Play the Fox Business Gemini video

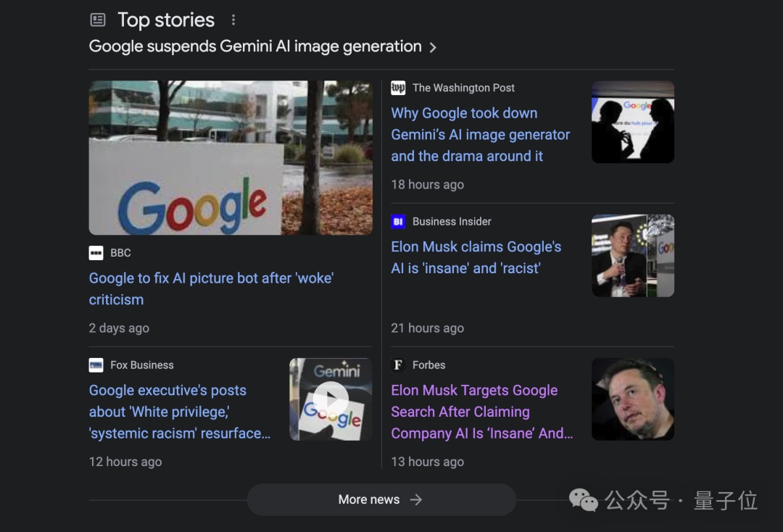tap(331, 399)
